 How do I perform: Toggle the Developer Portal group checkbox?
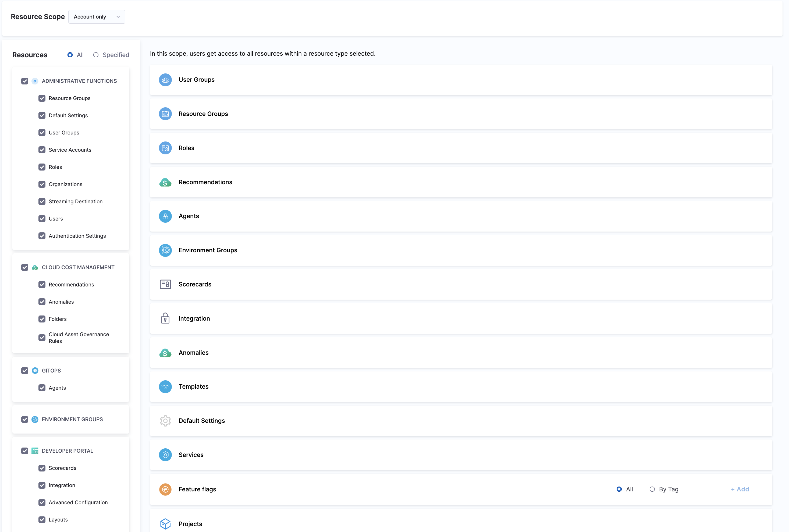pos(25,451)
